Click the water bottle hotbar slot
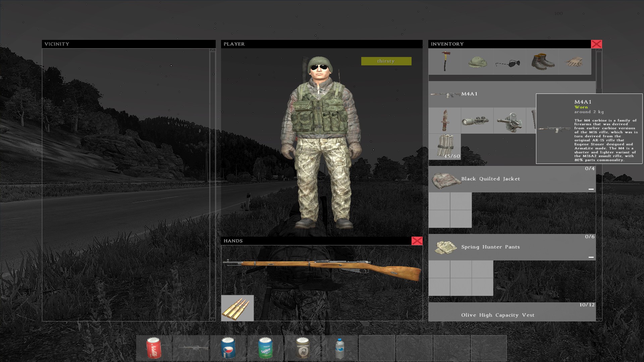644x362 pixels. tap(340, 348)
